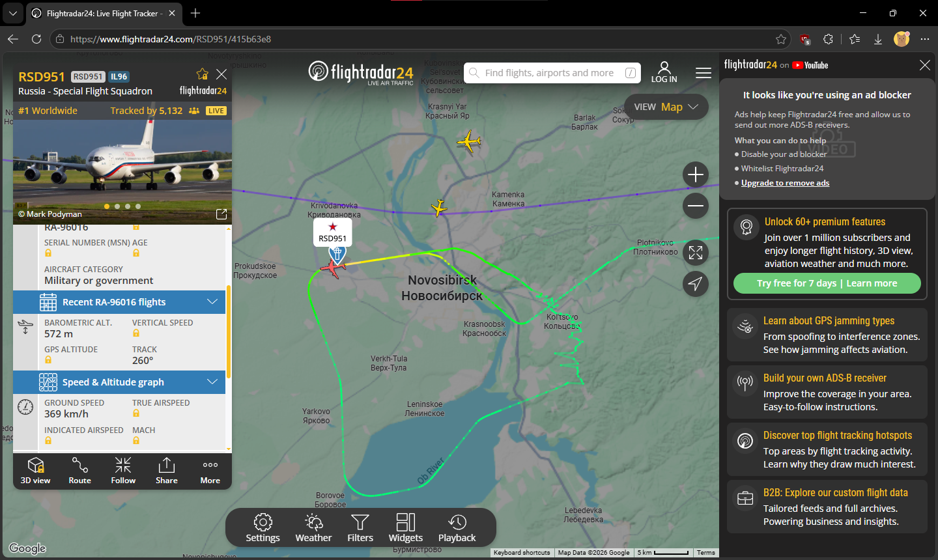Share this flight
The width and height of the screenshot is (938, 560).
click(x=167, y=471)
